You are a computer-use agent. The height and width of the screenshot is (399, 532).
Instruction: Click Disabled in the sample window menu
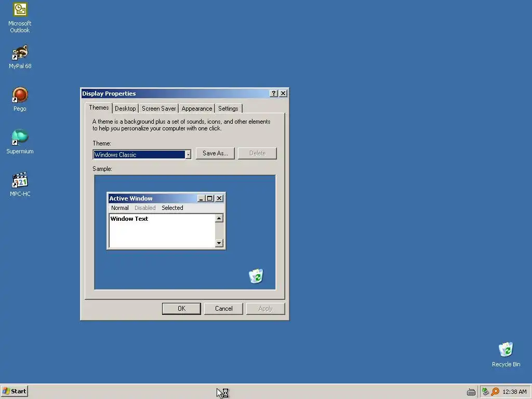pos(145,208)
